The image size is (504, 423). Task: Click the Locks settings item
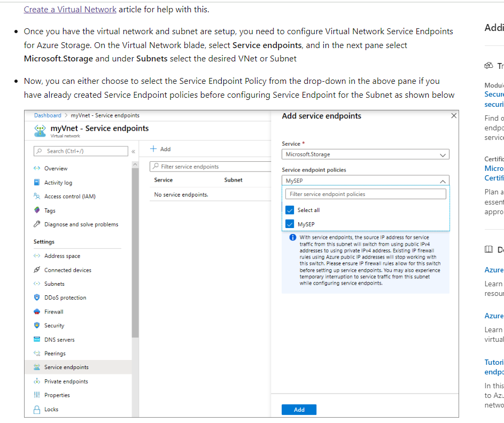pos(50,409)
